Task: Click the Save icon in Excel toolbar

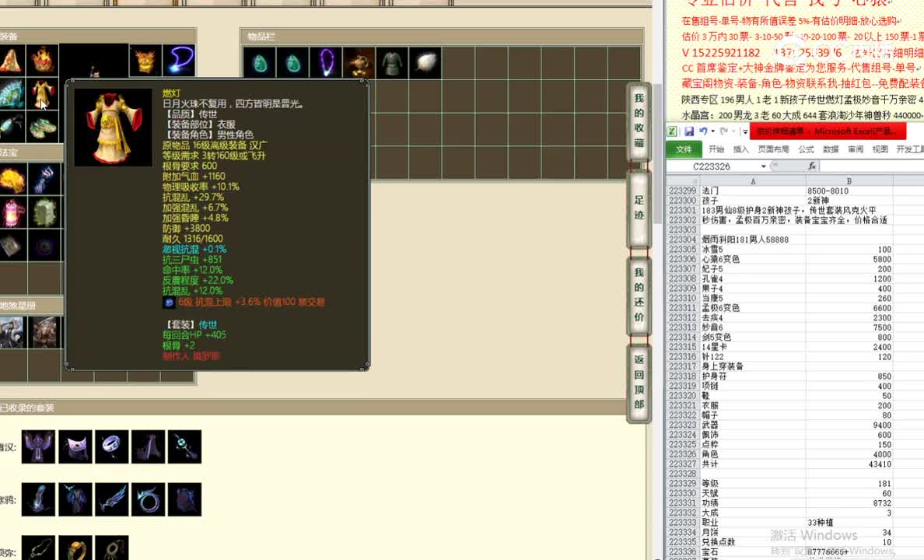Action: pyautogui.click(x=688, y=131)
